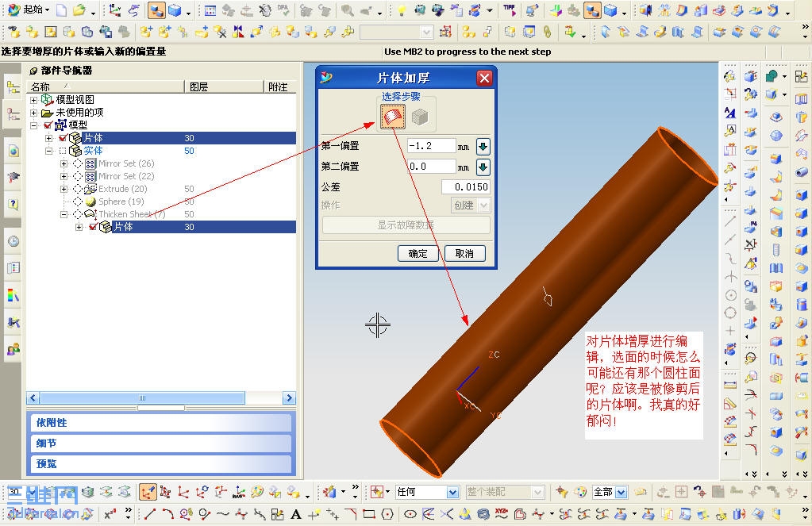Expand the 模型视图 tree node
This screenshot has height=526, width=812.
[33, 99]
